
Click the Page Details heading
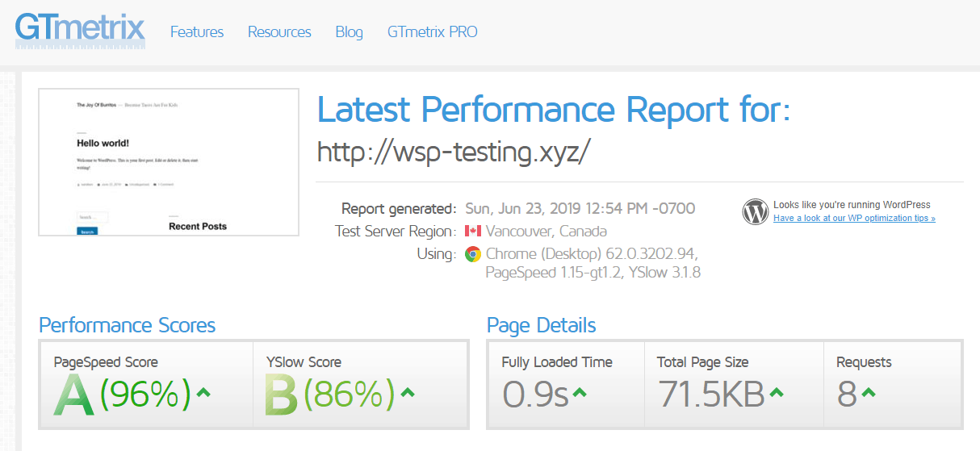click(542, 326)
